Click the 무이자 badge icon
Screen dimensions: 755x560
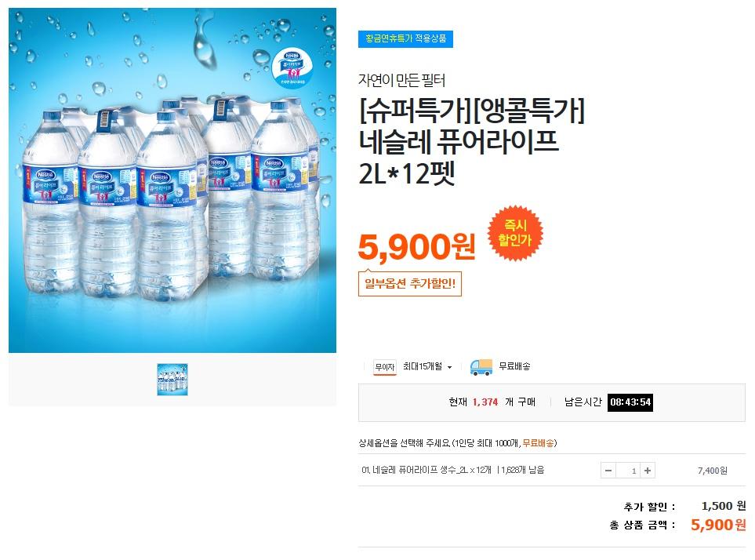click(385, 367)
